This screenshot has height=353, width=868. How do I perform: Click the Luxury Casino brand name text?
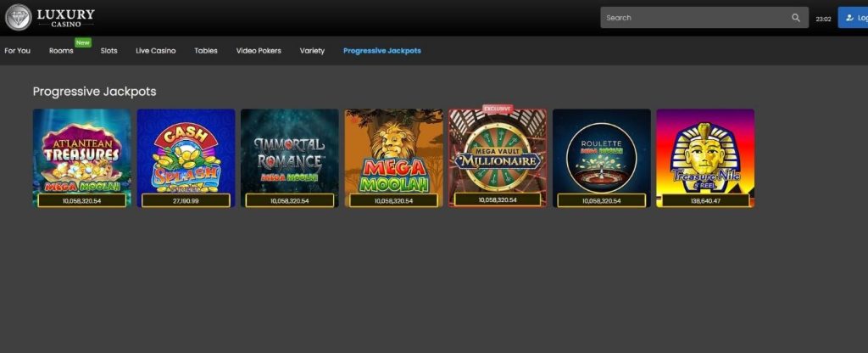[x=66, y=17]
